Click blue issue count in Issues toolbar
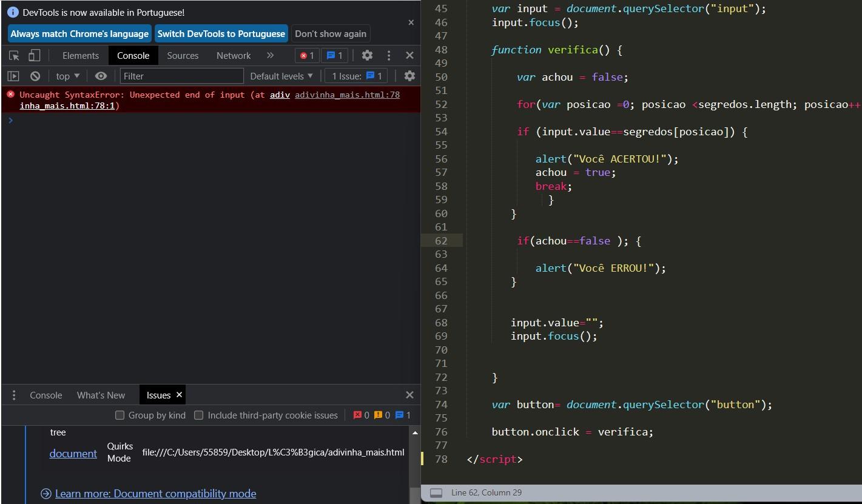 click(x=403, y=415)
